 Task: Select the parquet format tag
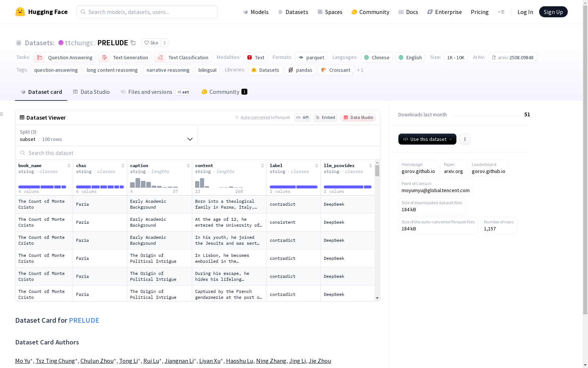[x=311, y=57]
